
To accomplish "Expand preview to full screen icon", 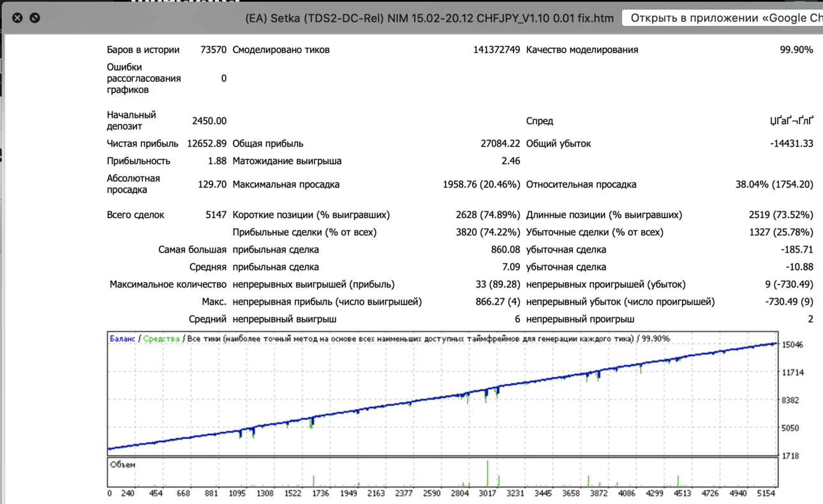I will (35, 18).
